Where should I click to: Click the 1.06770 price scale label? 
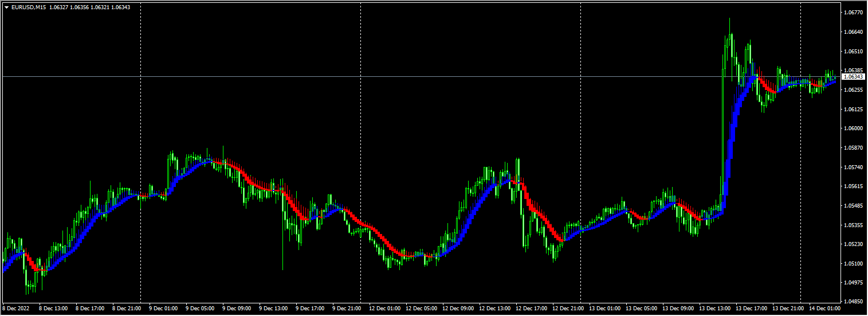854,13
